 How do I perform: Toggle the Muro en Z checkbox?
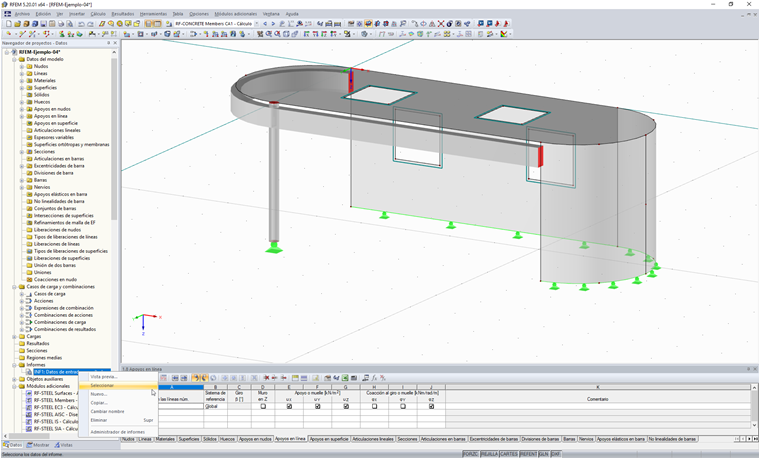coord(262,406)
